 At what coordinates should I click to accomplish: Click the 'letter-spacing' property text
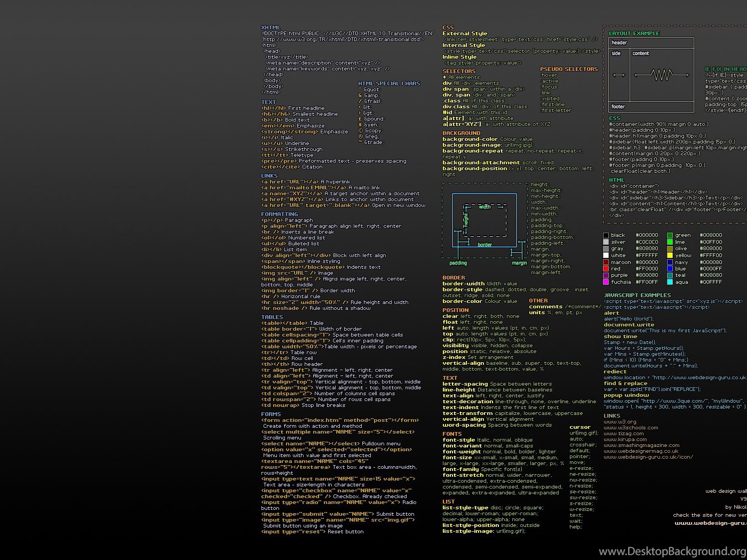pos(465,384)
